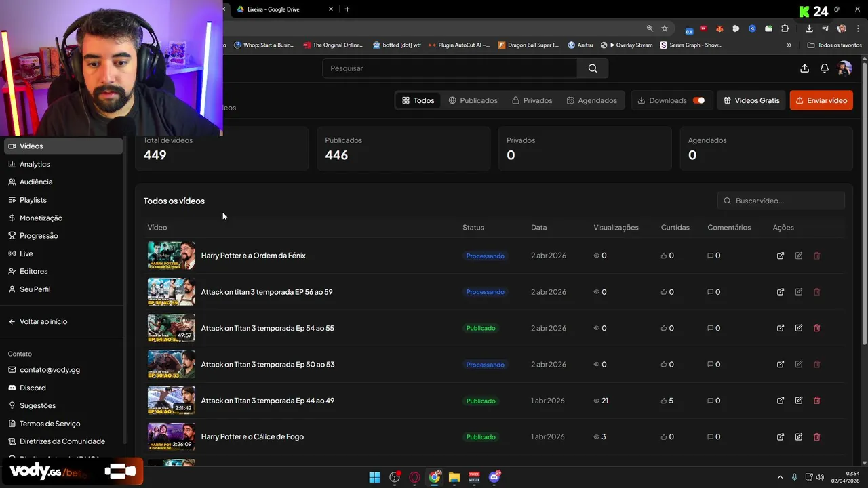The width and height of the screenshot is (868, 488).
Task: Delete Attack on Titan Ep 54 ao 55
Action: point(816,328)
